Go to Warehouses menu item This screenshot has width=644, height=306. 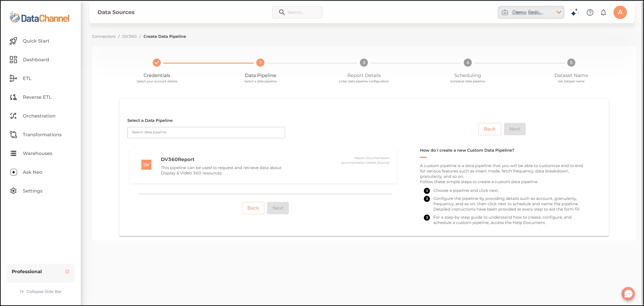38,153
